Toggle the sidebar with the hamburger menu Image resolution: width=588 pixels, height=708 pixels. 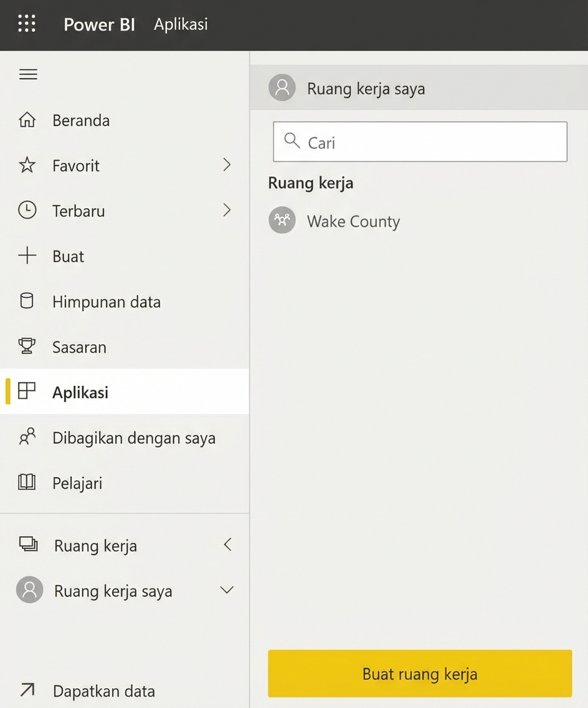(27, 74)
